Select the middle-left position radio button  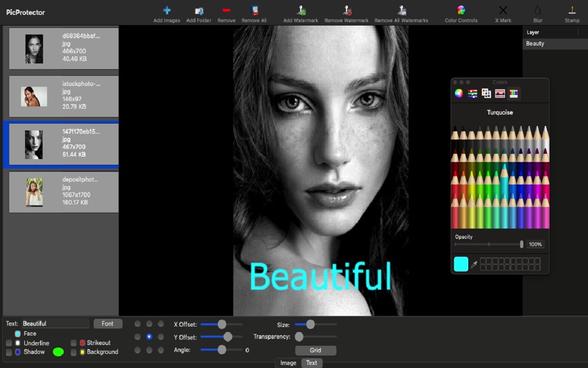tap(137, 337)
